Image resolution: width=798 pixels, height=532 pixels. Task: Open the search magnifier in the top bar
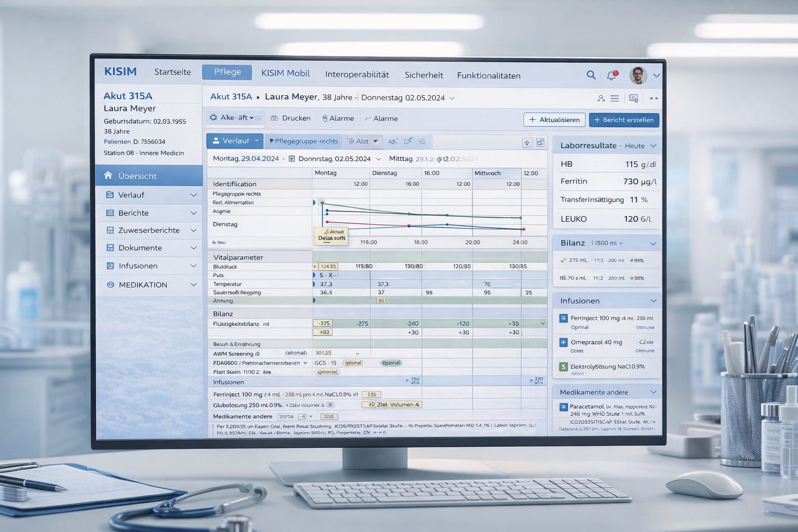[591, 75]
